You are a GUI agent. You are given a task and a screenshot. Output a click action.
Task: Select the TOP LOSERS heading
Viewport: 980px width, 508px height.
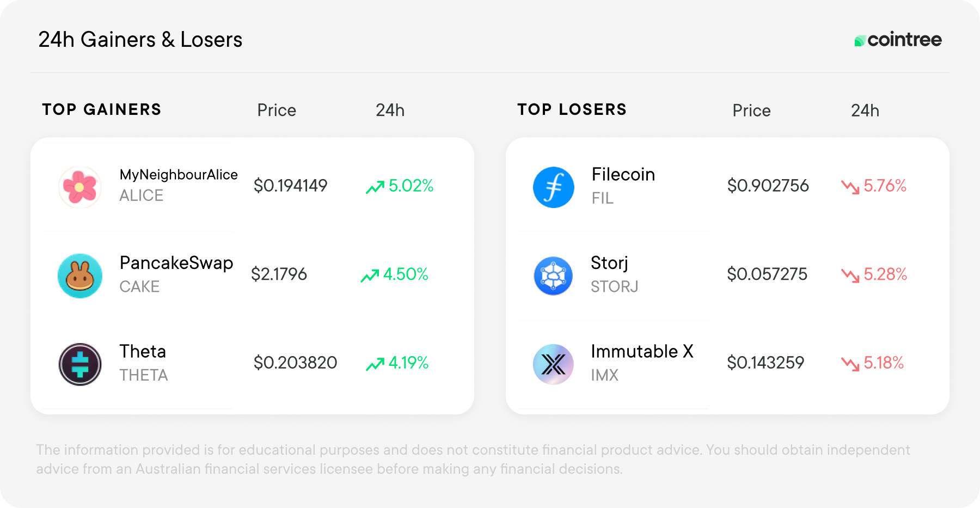pyautogui.click(x=572, y=109)
